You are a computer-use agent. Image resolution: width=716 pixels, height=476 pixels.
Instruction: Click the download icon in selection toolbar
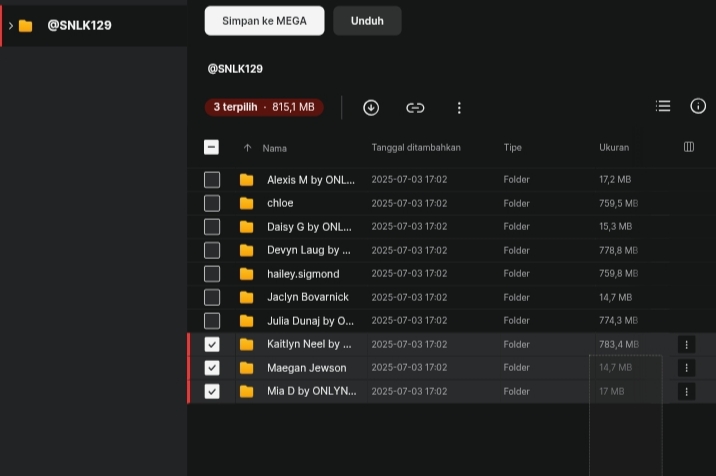coord(371,108)
